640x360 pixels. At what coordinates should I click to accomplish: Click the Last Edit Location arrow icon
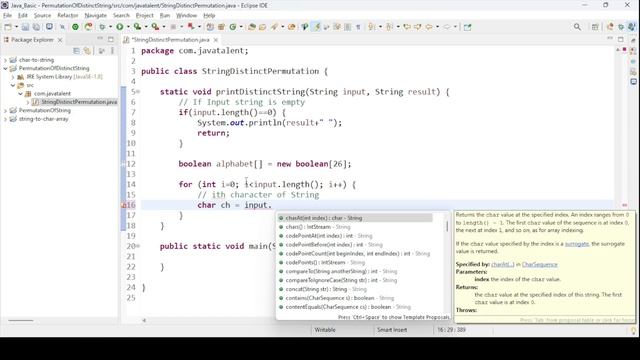pyautogui.click(x=407, y=27)
